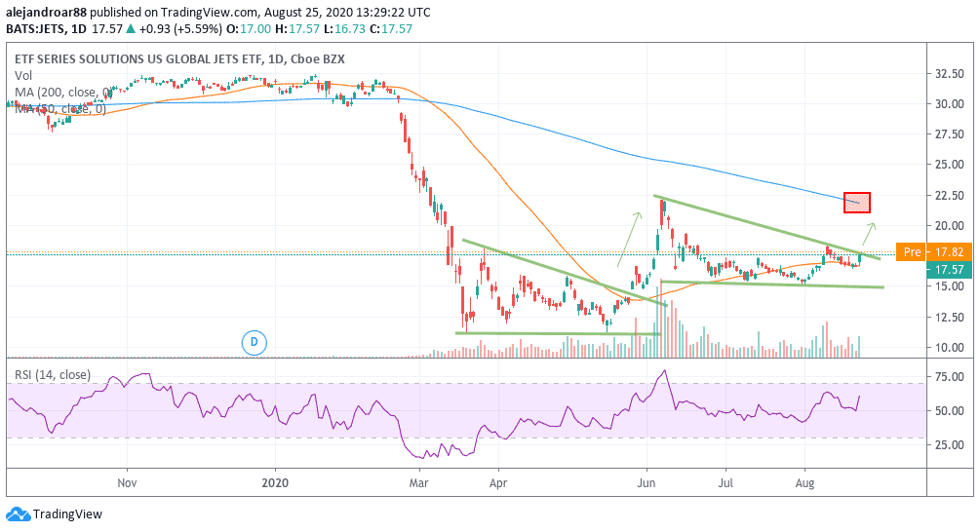
Task: Click the 50.00 RSI axis label
Action: [x=950, y=411]
